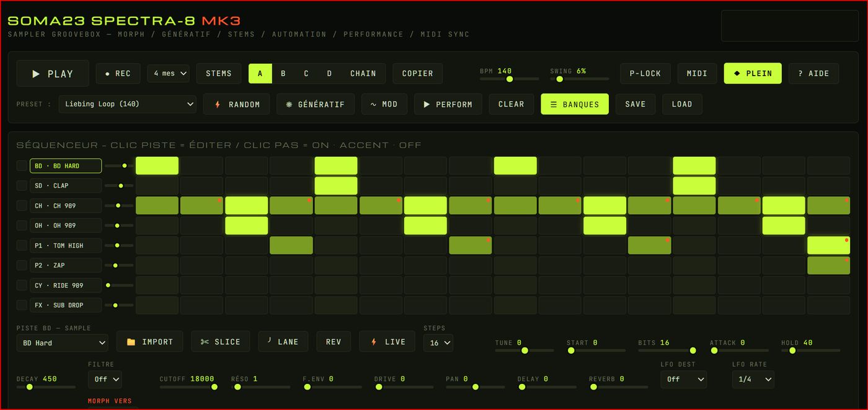Click the COPIER button
868x410 pixels.
pos(417,73)
